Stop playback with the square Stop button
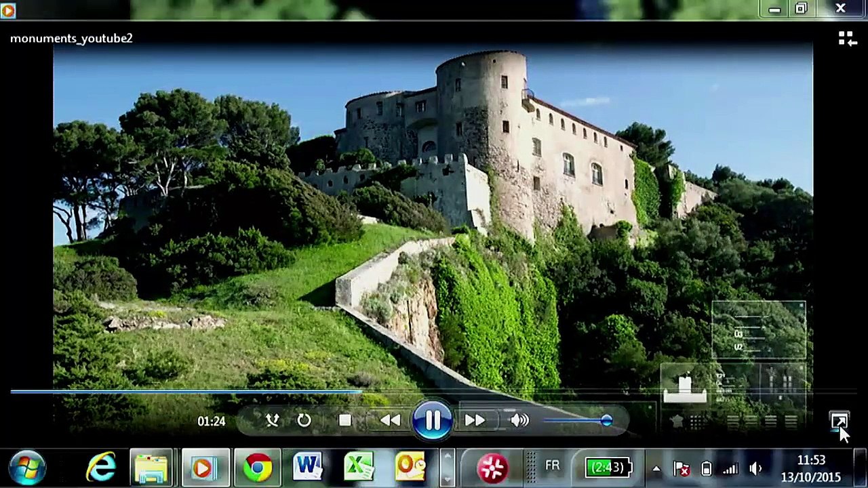Viewport: 868px width, 488px height. [x=344, y=421]
